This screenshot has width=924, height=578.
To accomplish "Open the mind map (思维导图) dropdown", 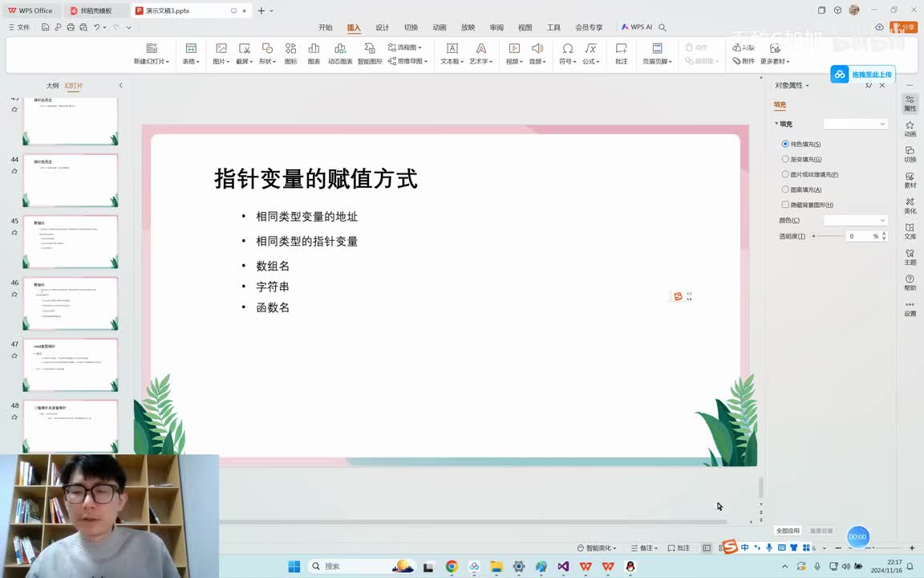I will click(x=407, y=61).
